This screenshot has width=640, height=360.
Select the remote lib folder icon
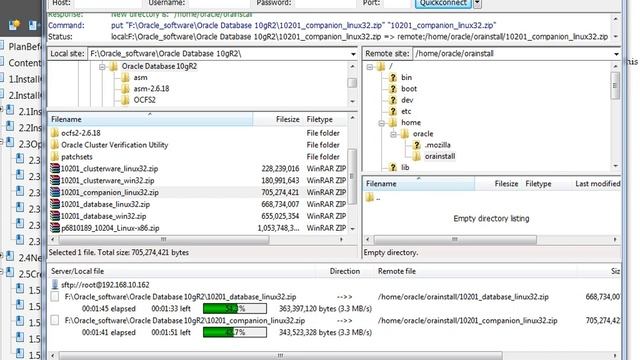click(393, 167)
